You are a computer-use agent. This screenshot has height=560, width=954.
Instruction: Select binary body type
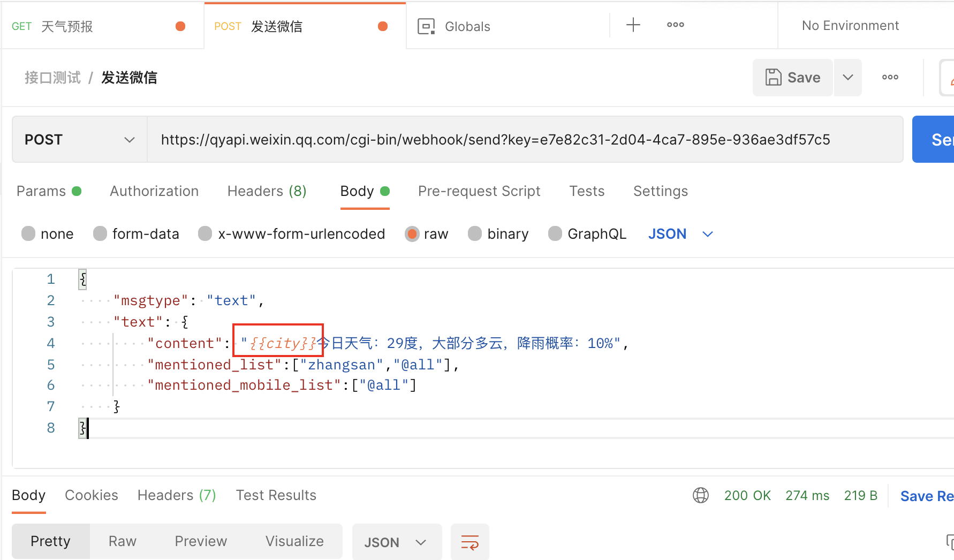coord(475,234)
